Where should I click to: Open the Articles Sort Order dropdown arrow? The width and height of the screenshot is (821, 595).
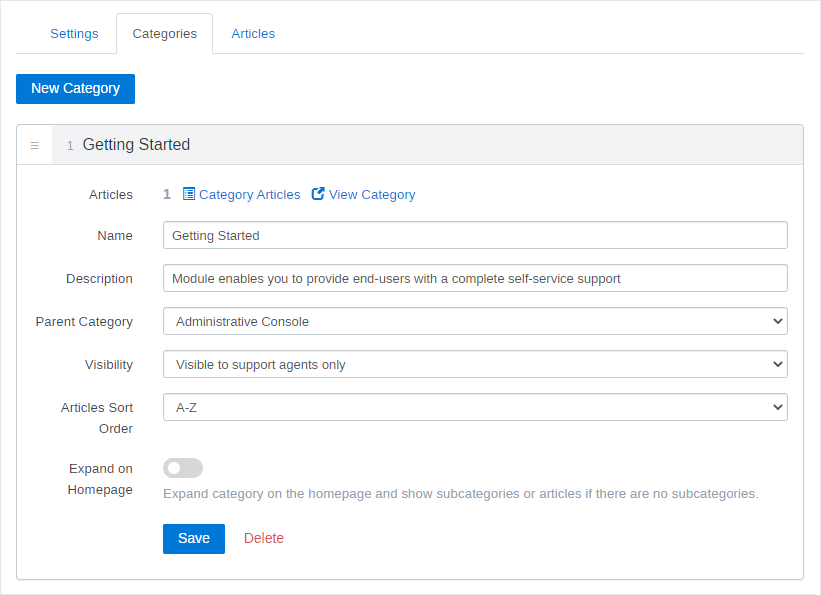click(779, 407)
